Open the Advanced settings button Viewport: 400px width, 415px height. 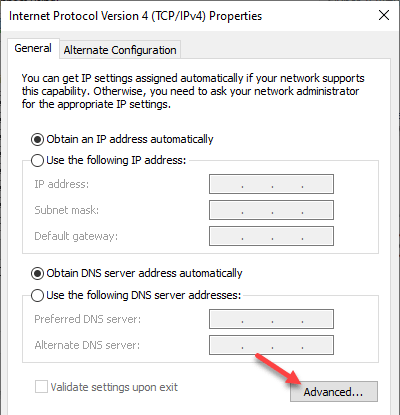tap(334, 392)
